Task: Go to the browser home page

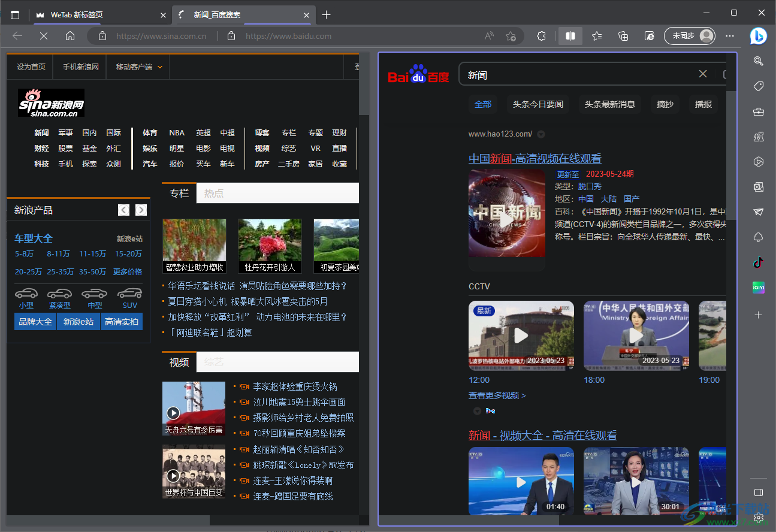Action: pyautogui.click(x=70, y=36)
